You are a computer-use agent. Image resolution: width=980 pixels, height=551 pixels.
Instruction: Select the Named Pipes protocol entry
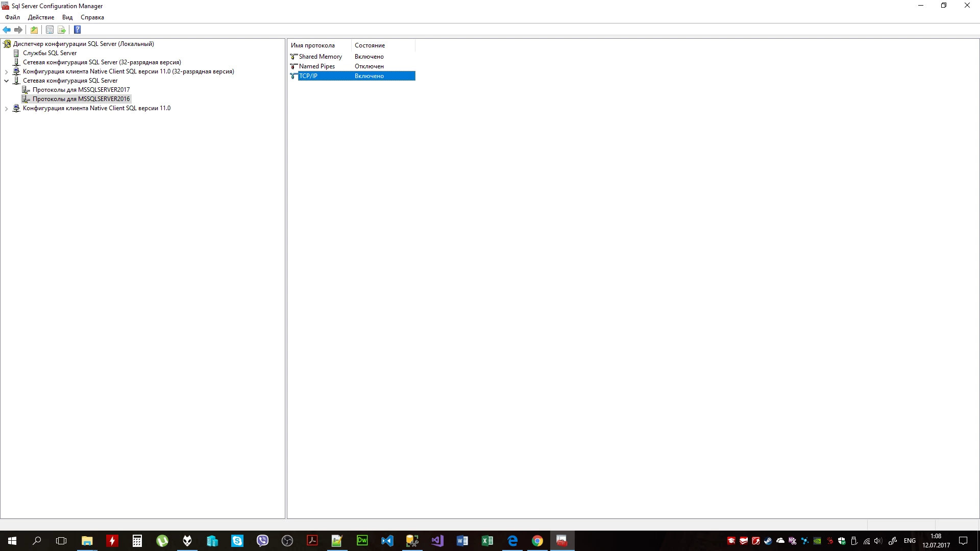(x=316, y=66)
